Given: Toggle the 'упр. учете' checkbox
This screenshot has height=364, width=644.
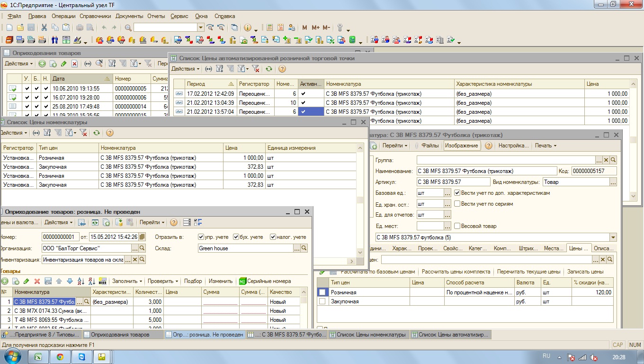Looking at the screenshot, I should (201, 237).
